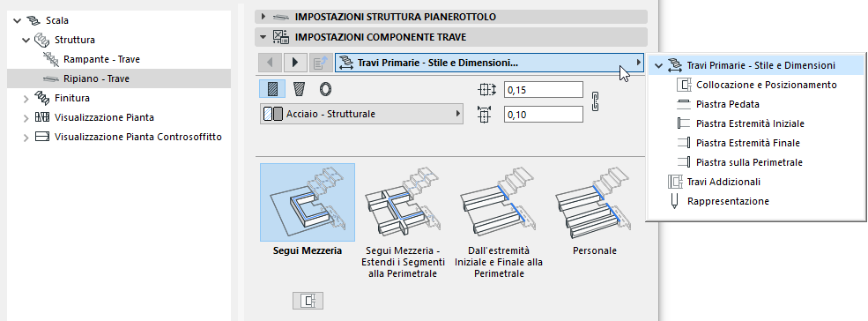Click the Rampante - Trave icon

coord(51,59)
